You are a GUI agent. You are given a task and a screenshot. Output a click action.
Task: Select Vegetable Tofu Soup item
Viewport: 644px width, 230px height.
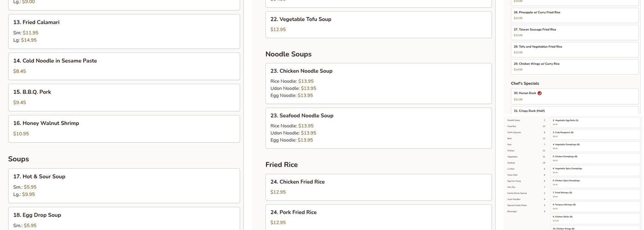tap(378, 24)
